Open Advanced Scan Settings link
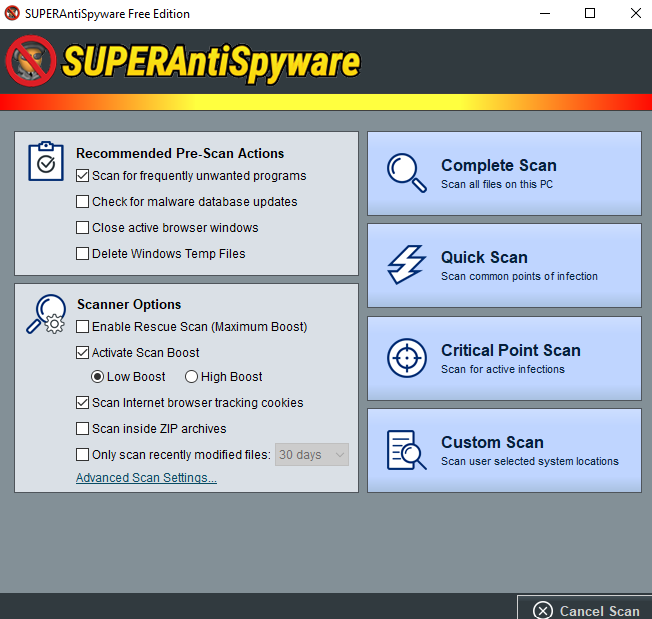This screenshot has width=652, height=619. click(x=146, y=478)
